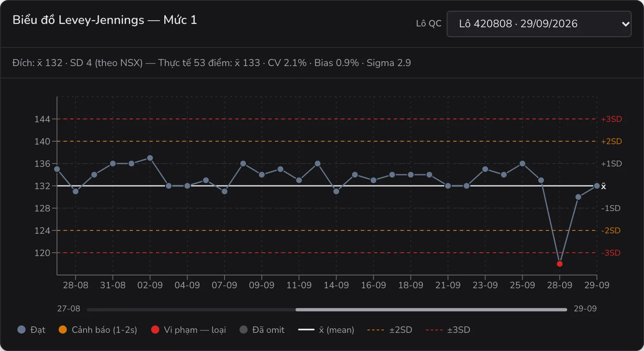Toggle the 'Đã omit' legend label
644x351 pixels.
click(269, 330)
